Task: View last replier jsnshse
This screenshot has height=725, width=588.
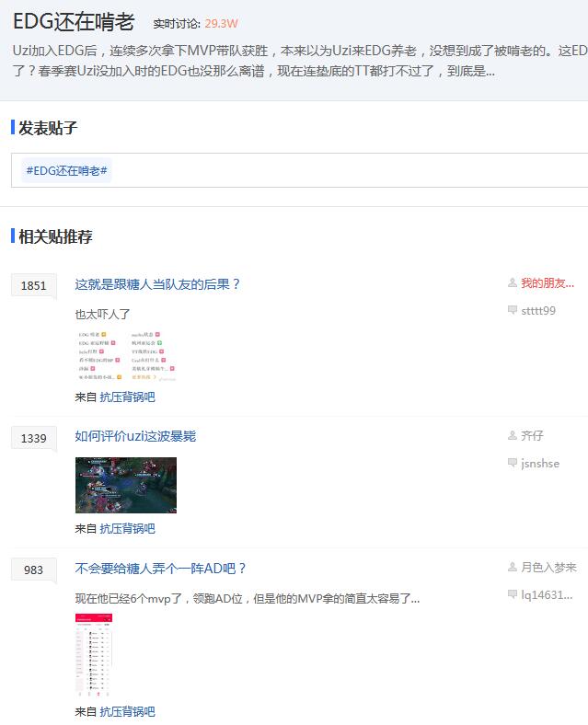Action: pyautogui.click(x=540, y=464)
